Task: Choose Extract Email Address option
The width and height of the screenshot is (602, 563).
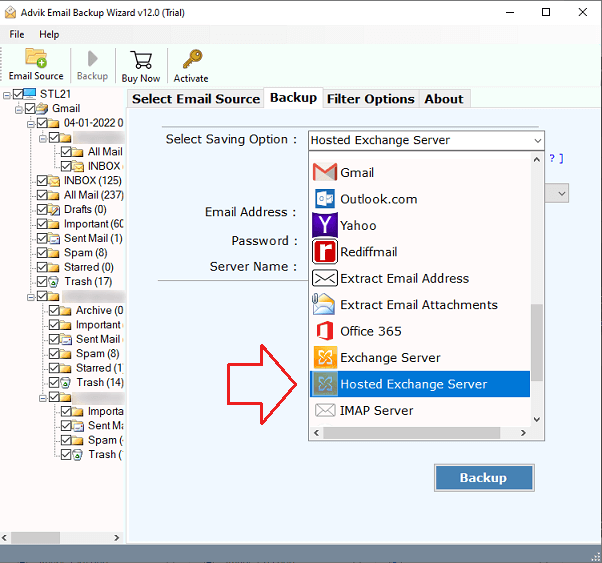Action: click(x=420, y=278)
